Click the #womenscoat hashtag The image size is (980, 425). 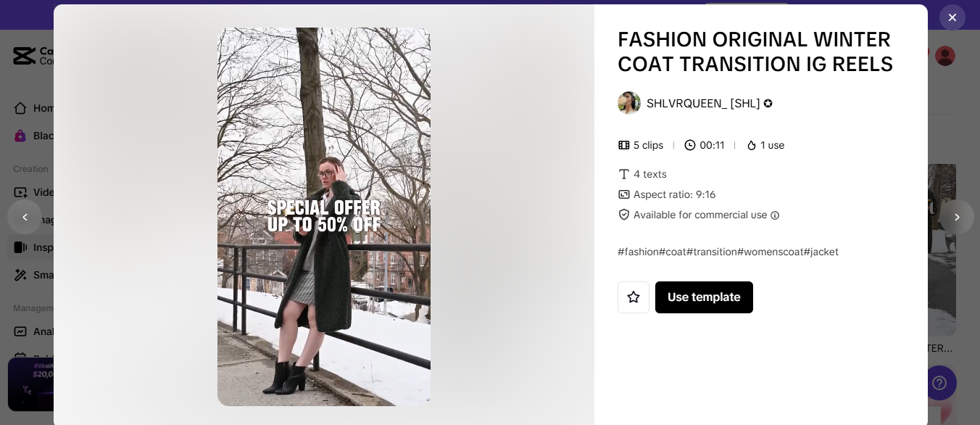(x=770, y=252)
